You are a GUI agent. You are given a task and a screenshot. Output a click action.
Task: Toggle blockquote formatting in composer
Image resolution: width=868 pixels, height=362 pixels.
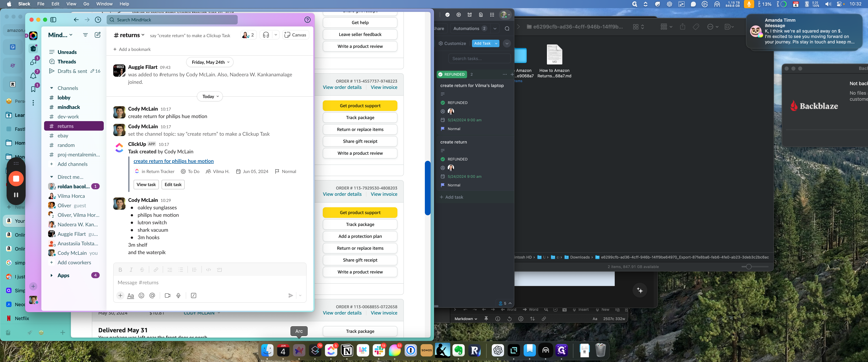click(x=194, y=270)
